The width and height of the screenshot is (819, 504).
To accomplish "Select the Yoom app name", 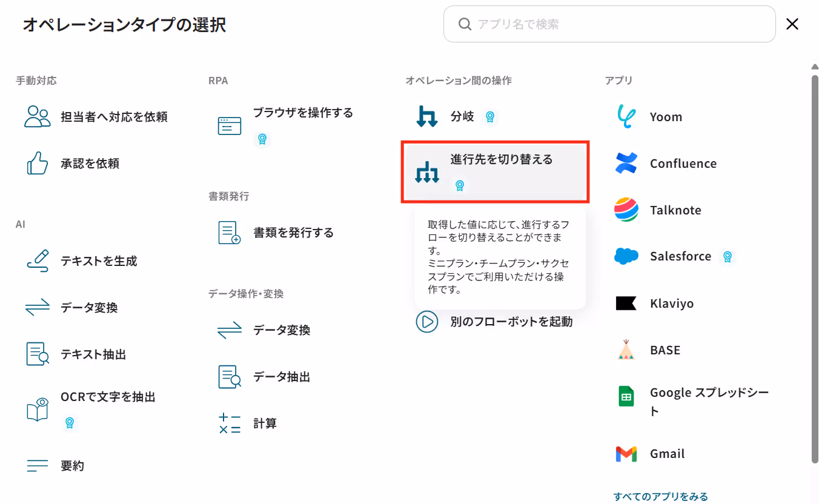I will (666, 117).
